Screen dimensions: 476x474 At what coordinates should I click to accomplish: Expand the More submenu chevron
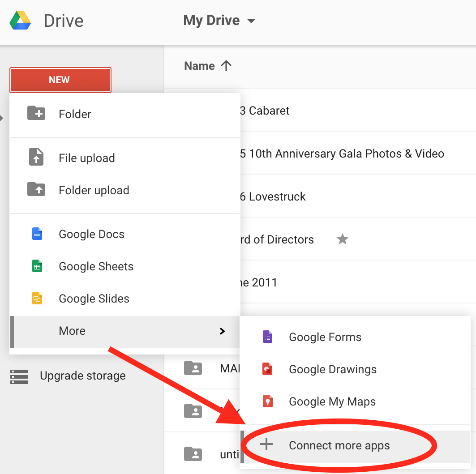(x=222, y=331)
